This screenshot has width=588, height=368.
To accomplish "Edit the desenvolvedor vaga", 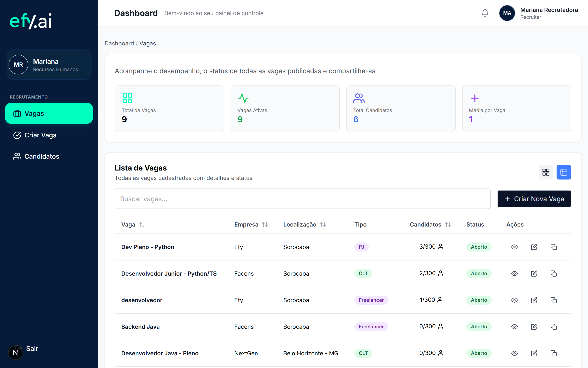I will 534,300.
